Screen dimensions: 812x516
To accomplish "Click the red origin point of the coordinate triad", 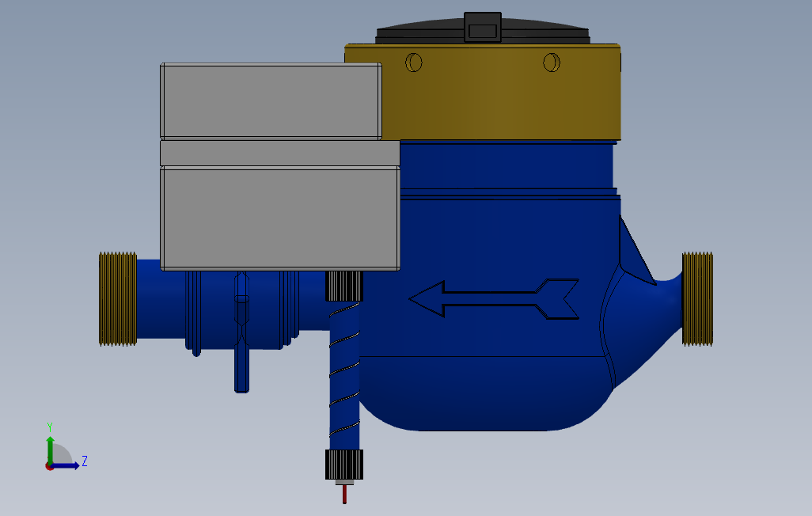I will point(49,467).
